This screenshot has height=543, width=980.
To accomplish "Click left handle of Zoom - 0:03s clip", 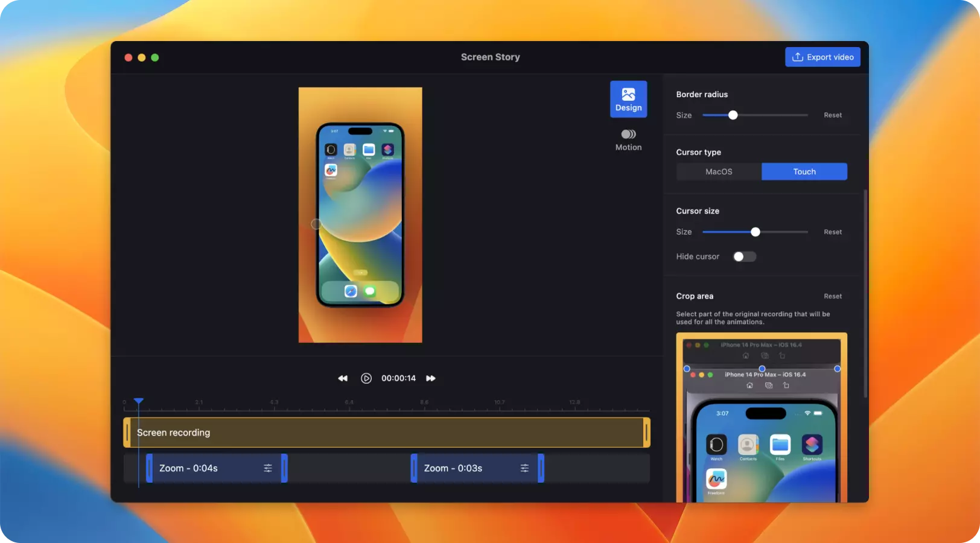I will click(414, 468).
